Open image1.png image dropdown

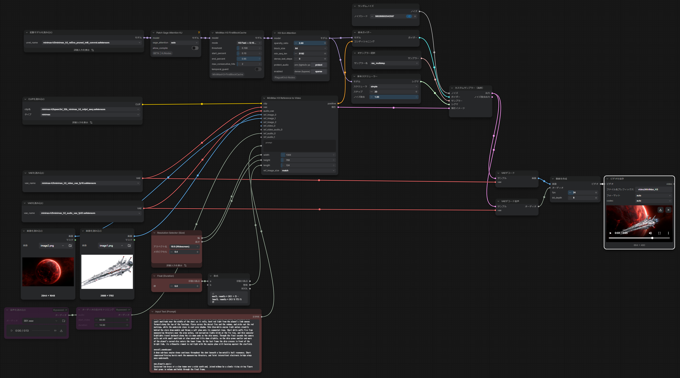point(111,246)
